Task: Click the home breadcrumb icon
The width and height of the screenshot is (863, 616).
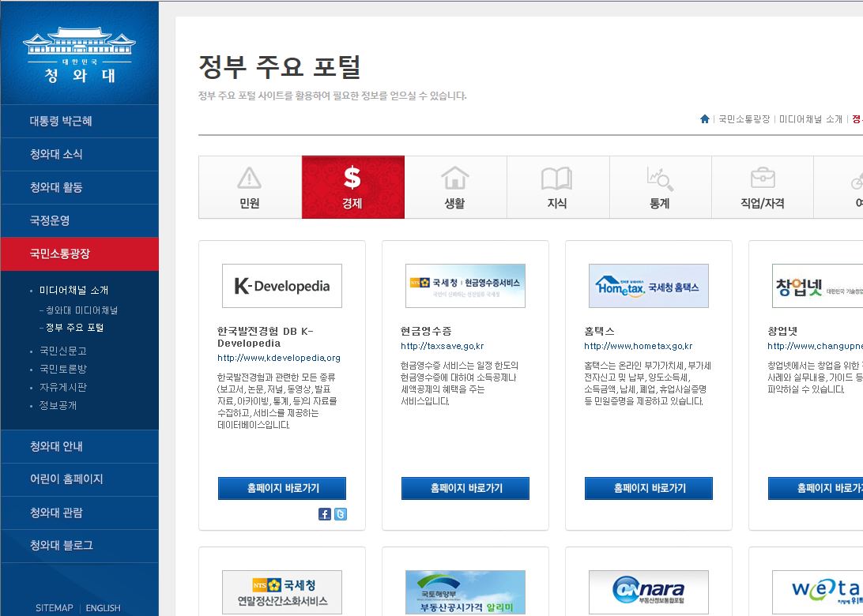Action: [704, 119]
